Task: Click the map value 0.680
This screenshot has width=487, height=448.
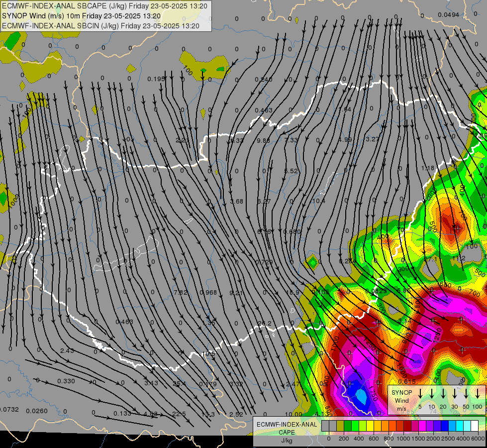Action: point(292,231)
